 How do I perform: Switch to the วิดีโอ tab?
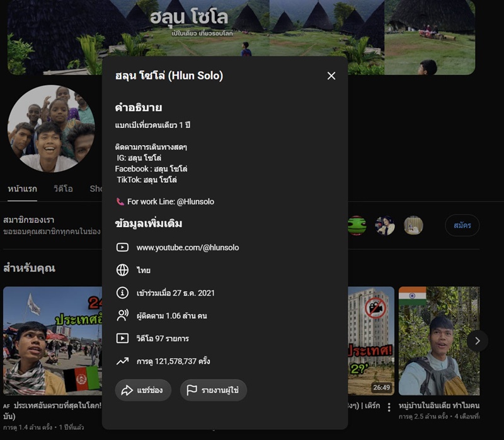(x=63, y=189)
